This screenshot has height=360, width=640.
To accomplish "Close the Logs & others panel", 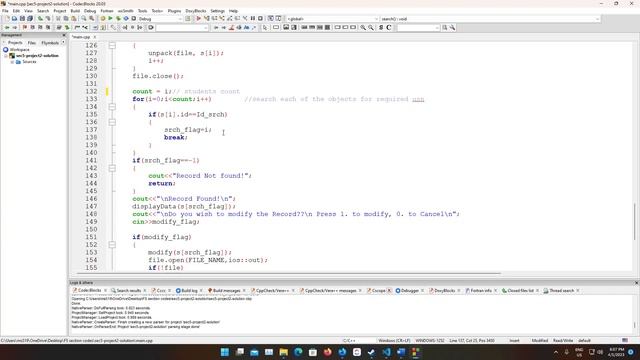I will point(636,282).
